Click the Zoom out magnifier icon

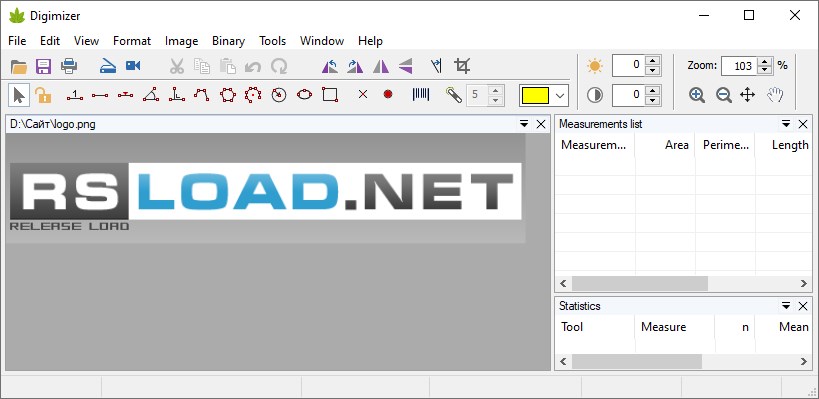723,95
